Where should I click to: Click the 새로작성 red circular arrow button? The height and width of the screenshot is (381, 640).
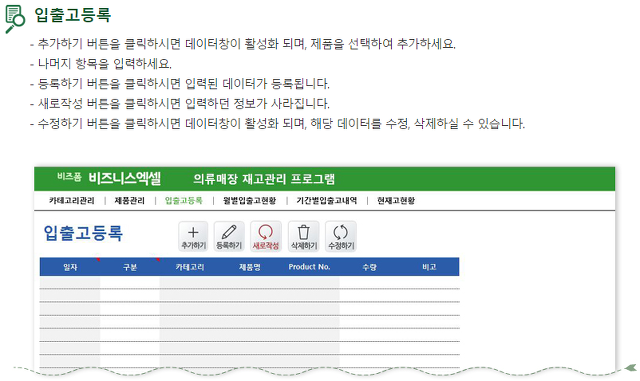(266, 236)
